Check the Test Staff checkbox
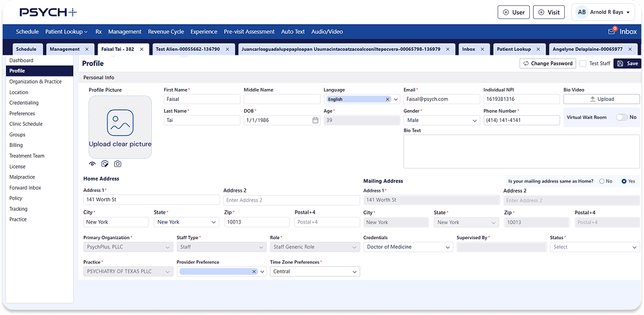The height and width of the screenshot is (315, 644). [x=583, y=64]
